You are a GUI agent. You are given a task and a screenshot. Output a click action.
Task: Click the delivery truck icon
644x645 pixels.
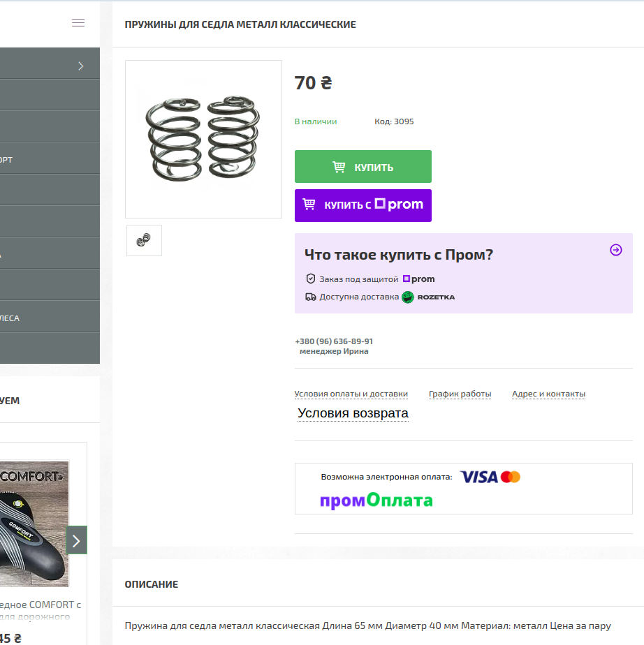pos(311,297)
